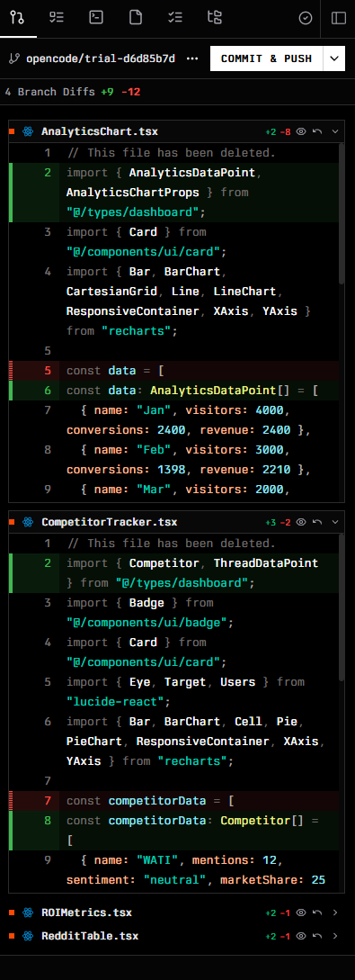
Task: Click the '{ name: "Feb", visitors: 3000' line
Action: click(174, 460)
